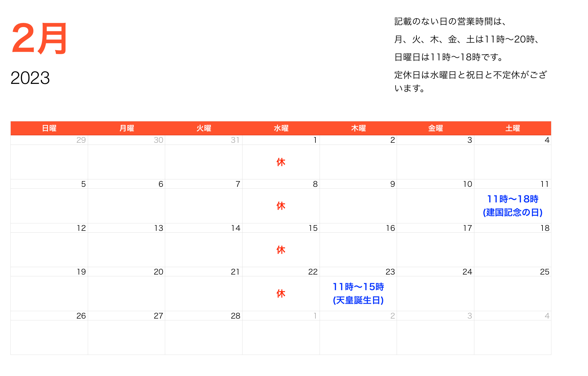
Task: Click the year 2023 label
Action: 30,78
